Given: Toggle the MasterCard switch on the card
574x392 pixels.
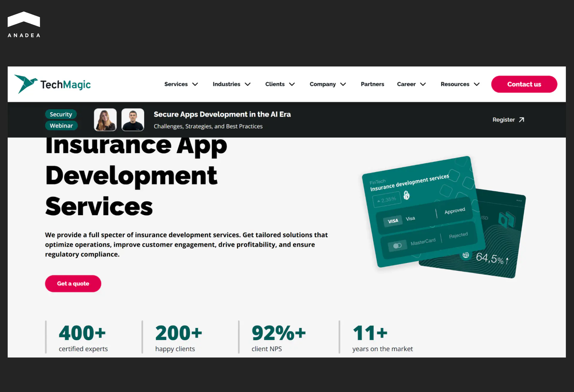Looking at the screenshot, I should (397, 246).
